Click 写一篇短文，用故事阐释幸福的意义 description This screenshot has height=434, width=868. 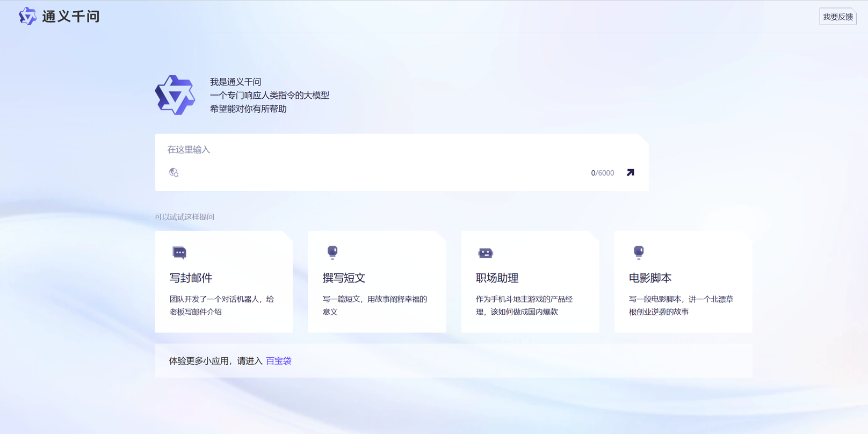375,305
